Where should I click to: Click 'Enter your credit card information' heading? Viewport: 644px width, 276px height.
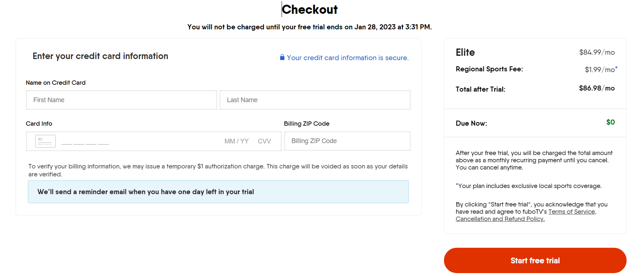(100, 56)
